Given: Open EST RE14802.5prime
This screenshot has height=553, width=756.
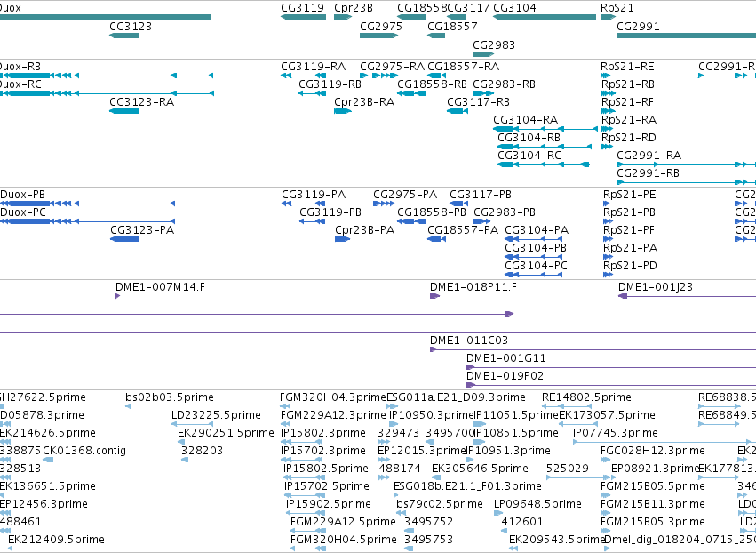Looking at the screenshot, I should click(586, 397).
